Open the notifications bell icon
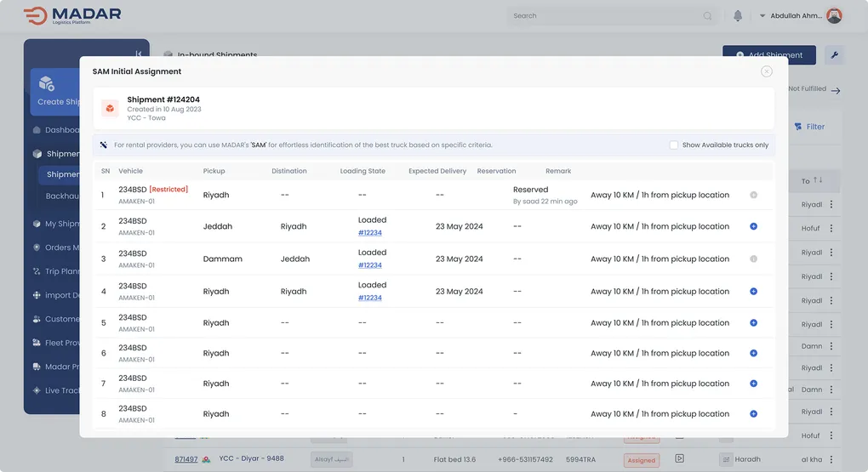Screen dimensions: 868x472 click(x=738, y=16)
